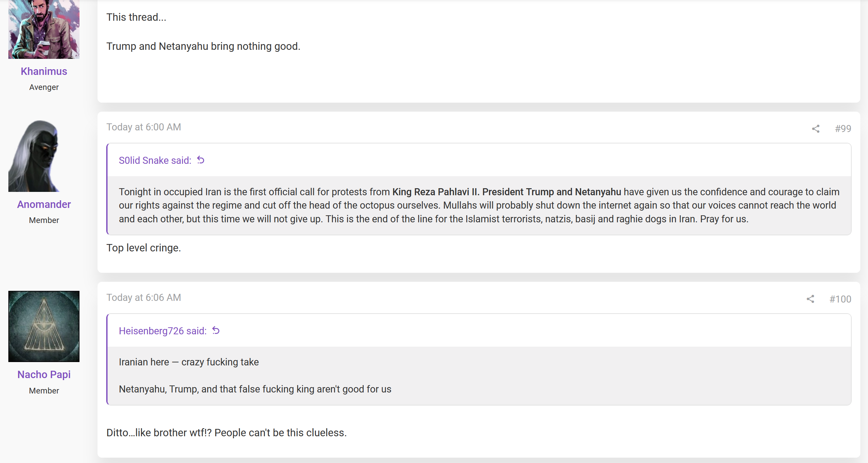Expand the quoted S0lid Snake message block
The width and height of the screenshot is (868, 463).
pyautogui.click(x=479, y=205)
